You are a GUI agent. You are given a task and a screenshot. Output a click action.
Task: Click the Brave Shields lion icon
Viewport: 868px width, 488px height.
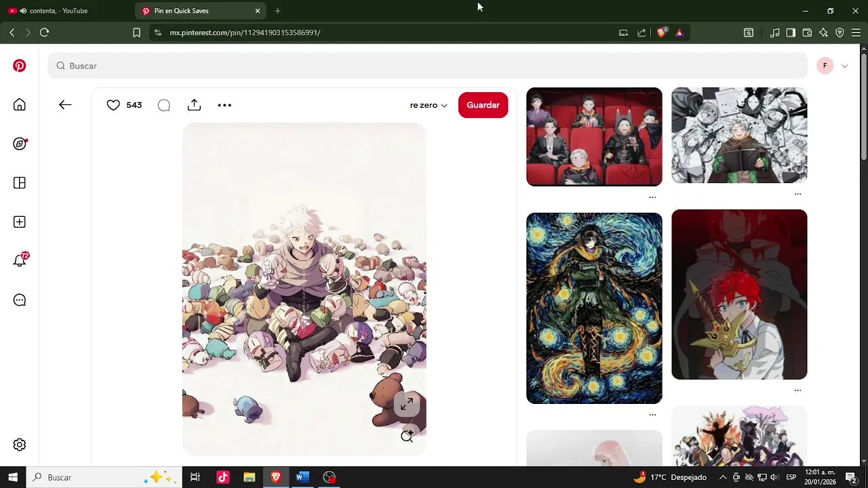662,32
